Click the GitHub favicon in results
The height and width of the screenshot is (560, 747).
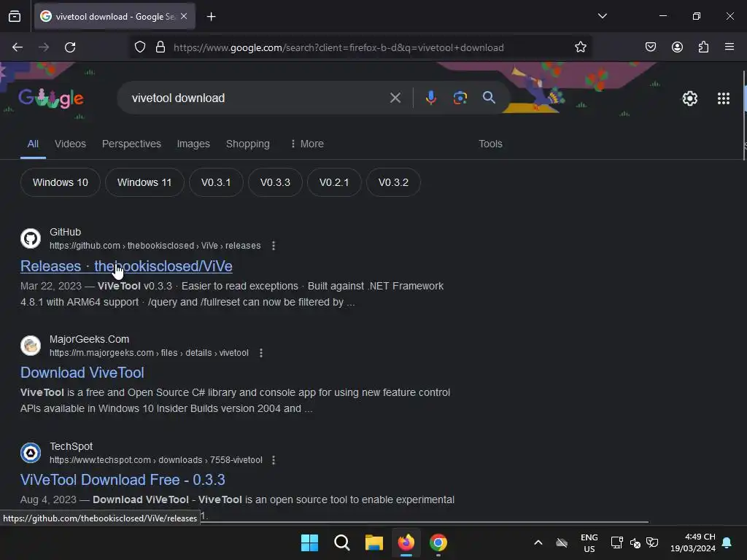(31, 238)
